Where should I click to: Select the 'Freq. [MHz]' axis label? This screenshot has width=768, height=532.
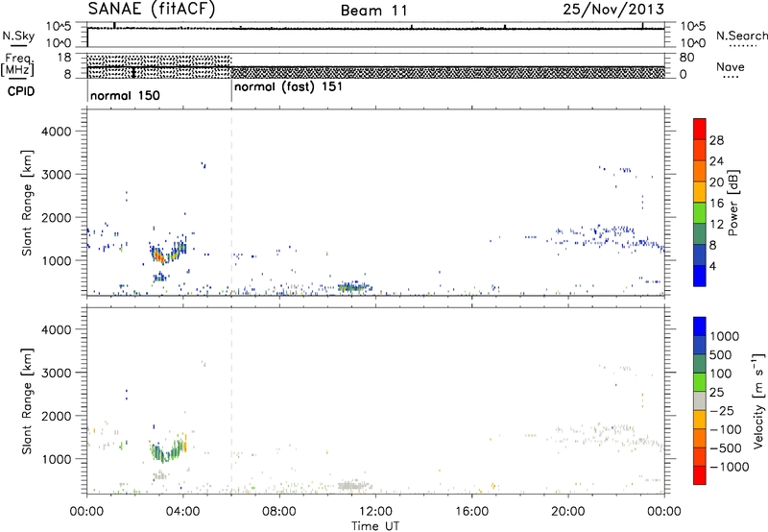coord(18,64)
